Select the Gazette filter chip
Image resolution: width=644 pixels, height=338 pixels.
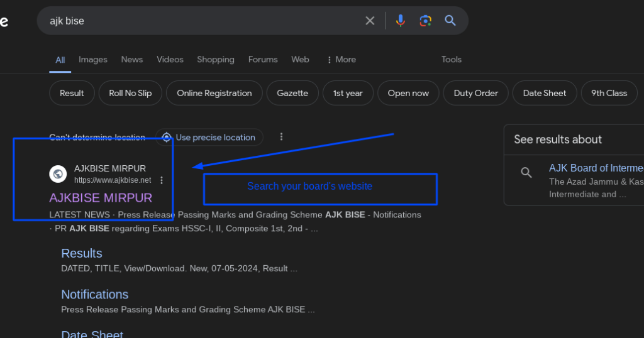292,93
